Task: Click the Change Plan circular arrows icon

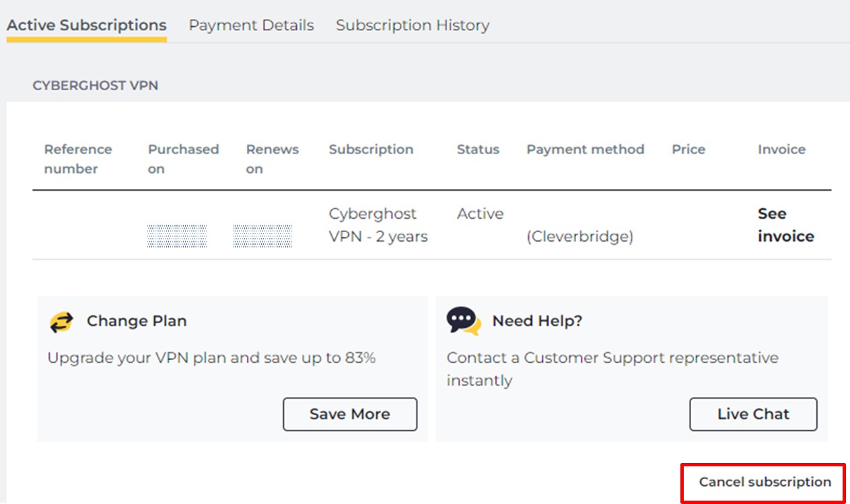Action: pyautogui.click(x=62, y=322)
